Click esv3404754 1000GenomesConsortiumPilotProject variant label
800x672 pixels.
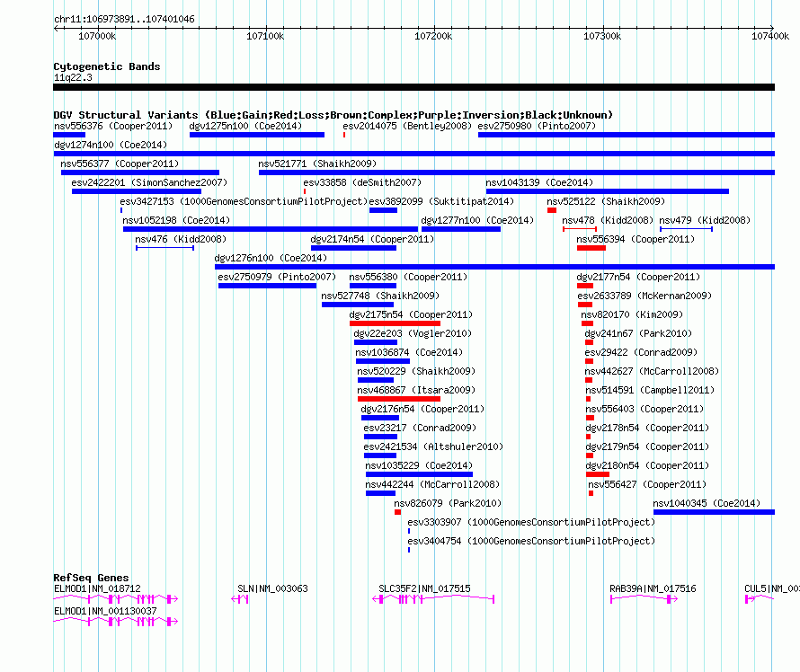[531, 541]
